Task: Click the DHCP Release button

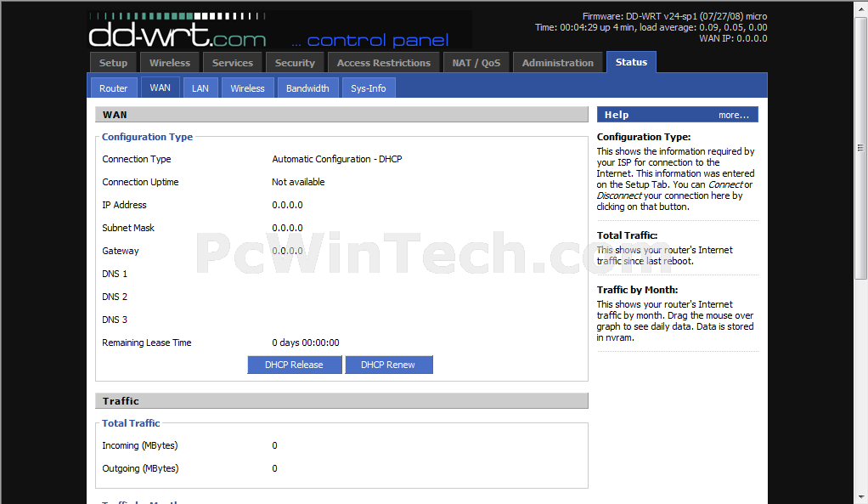Action: pos(294,365)
